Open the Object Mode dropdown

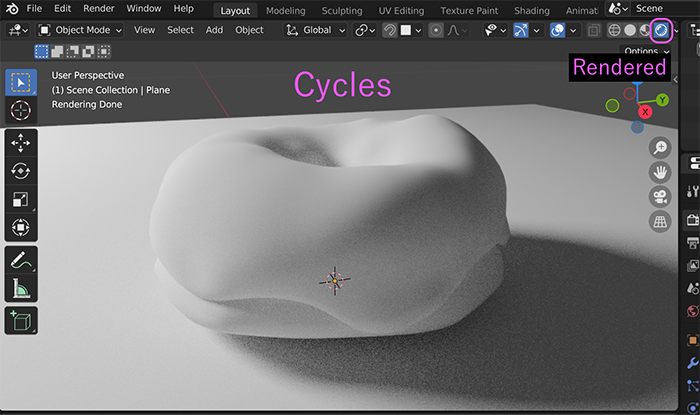click(x=80, y=30)
